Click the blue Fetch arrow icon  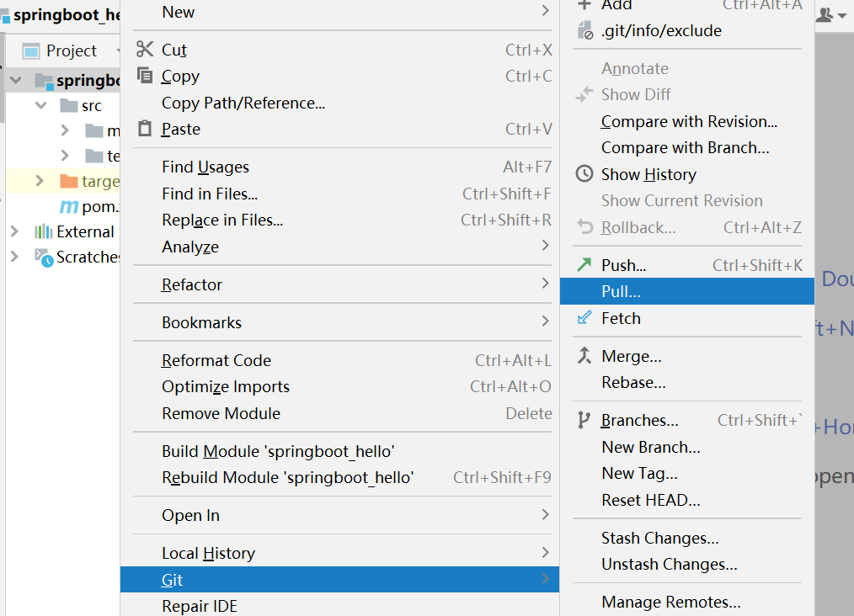[584, 318]
